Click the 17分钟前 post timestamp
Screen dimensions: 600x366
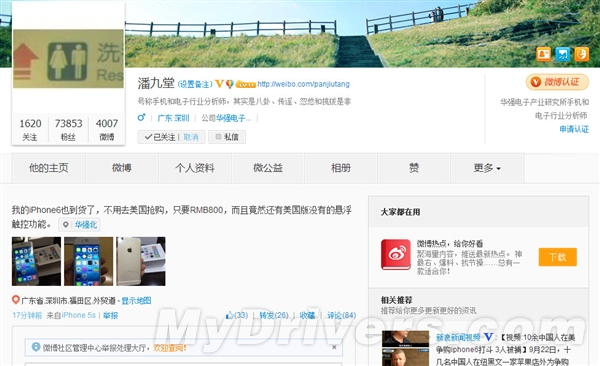(x=27, y=315)
